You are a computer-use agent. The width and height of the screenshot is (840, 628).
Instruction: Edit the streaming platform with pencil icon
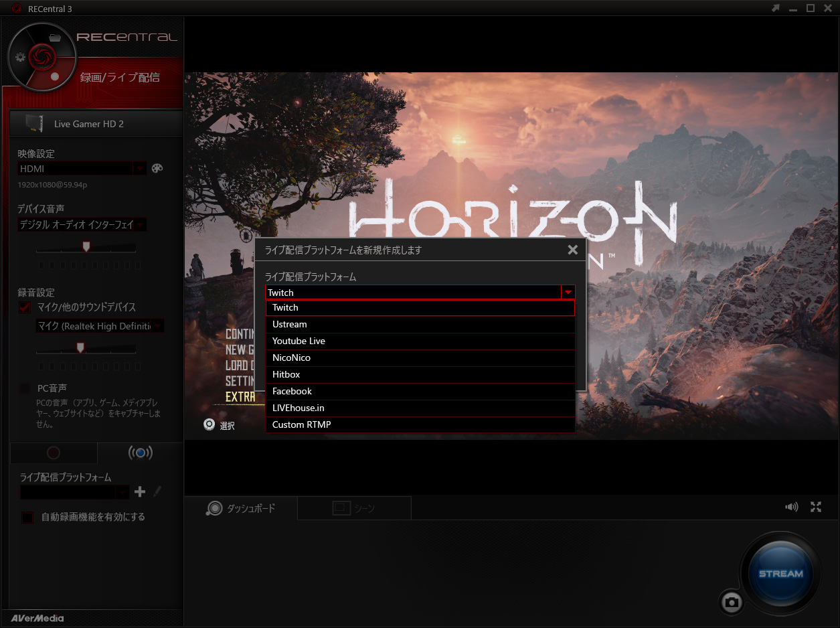point(157,492)
